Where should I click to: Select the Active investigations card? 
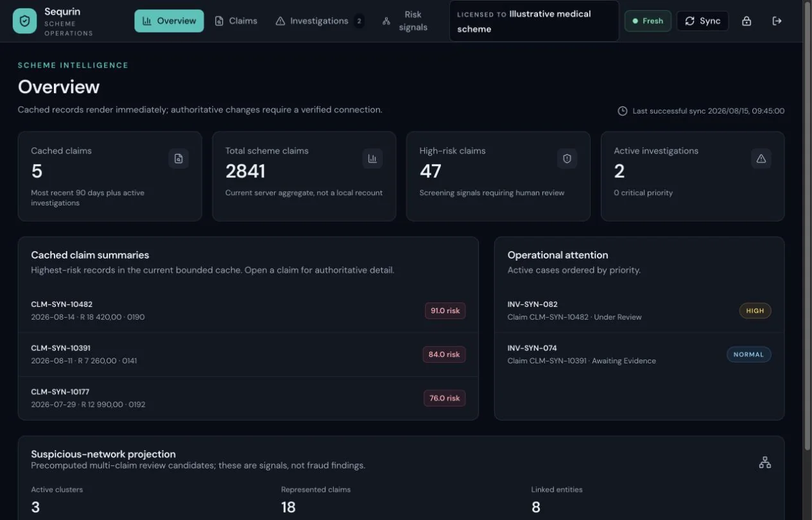coord(693,177)
